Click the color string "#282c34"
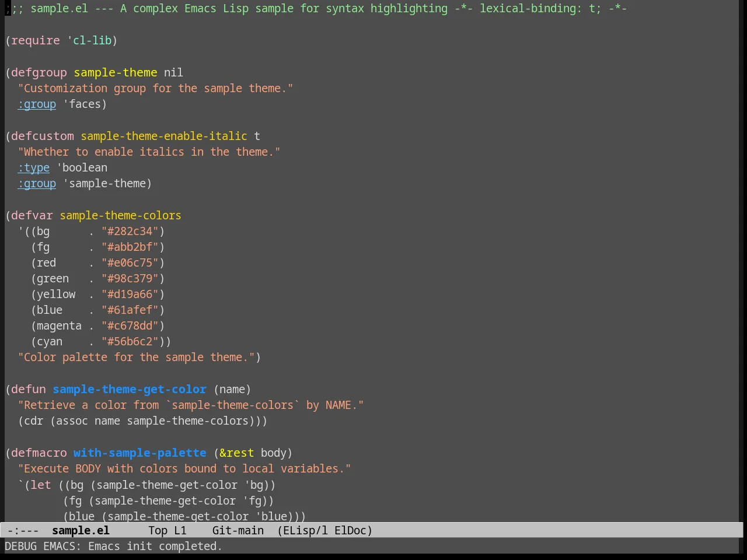 click(x=130, y=231)
